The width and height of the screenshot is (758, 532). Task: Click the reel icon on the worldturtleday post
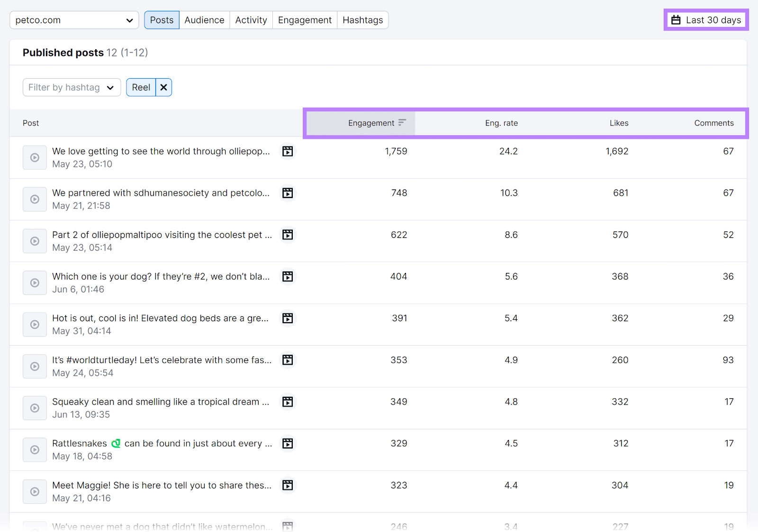click(x=287, y=360)
